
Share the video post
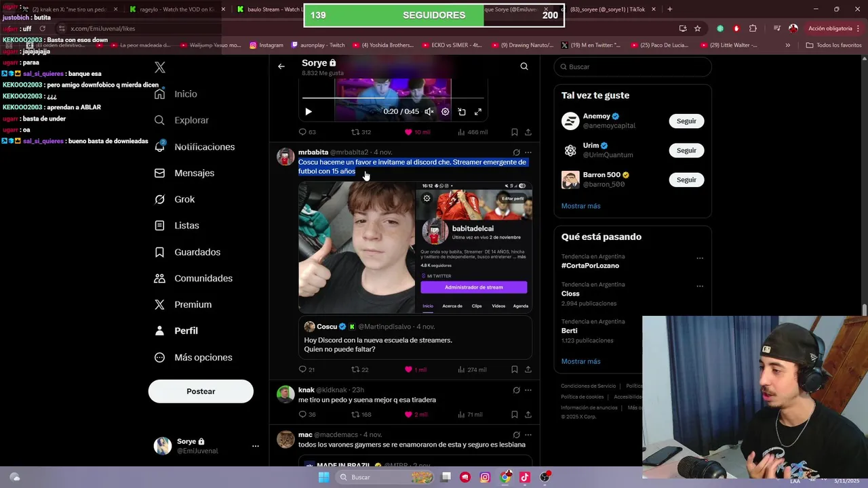pos(528,132)
